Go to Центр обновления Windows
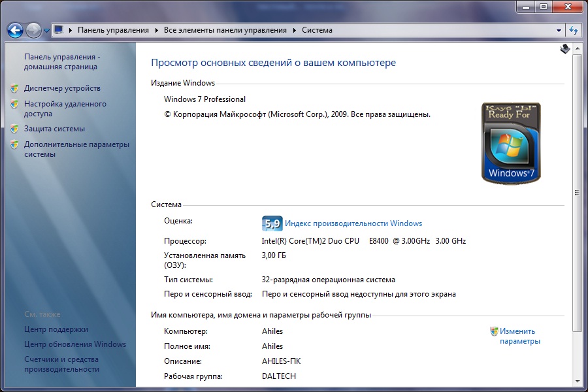 click(75, 344)
